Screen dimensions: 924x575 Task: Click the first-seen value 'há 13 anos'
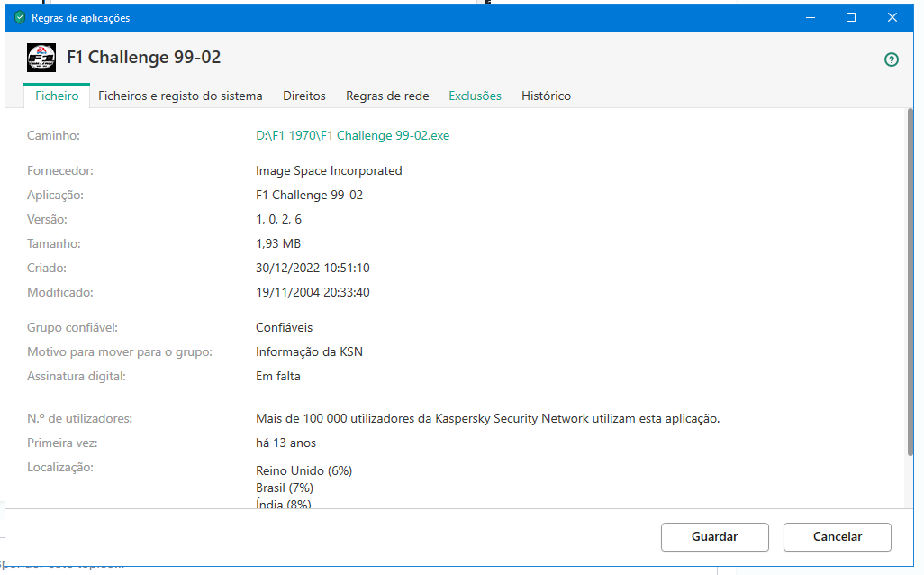point(285,443)
